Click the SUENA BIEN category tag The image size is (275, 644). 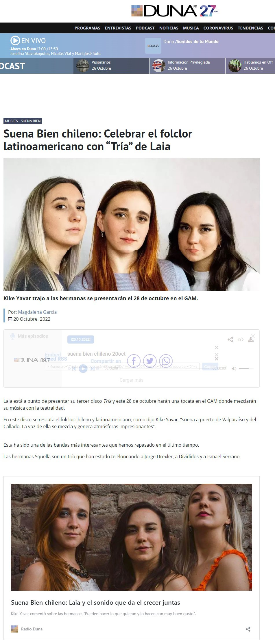[31, 121]
